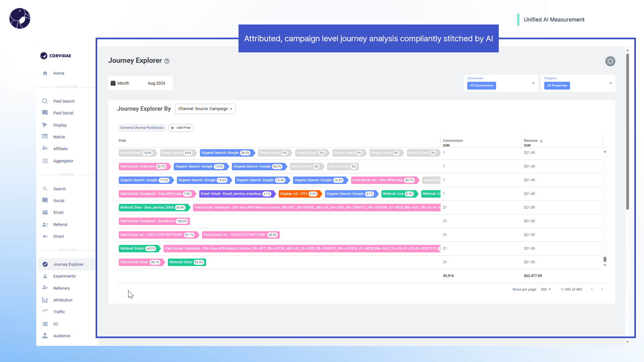Viewport: 644px width, 362px height.
Task: Select Home in the sidebar
Action: point(59,73)
